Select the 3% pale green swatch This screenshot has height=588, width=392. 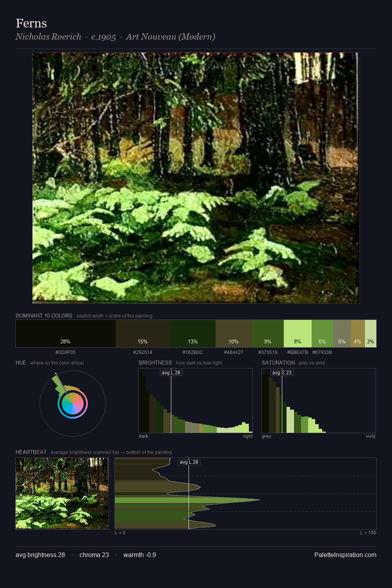click(370, 334)
